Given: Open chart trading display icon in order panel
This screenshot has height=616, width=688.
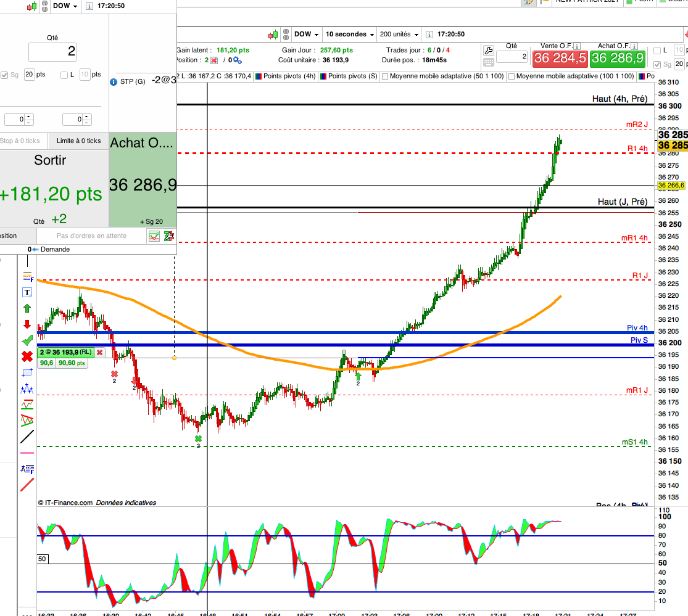Looking at the screenshot, I should point(154,236).
